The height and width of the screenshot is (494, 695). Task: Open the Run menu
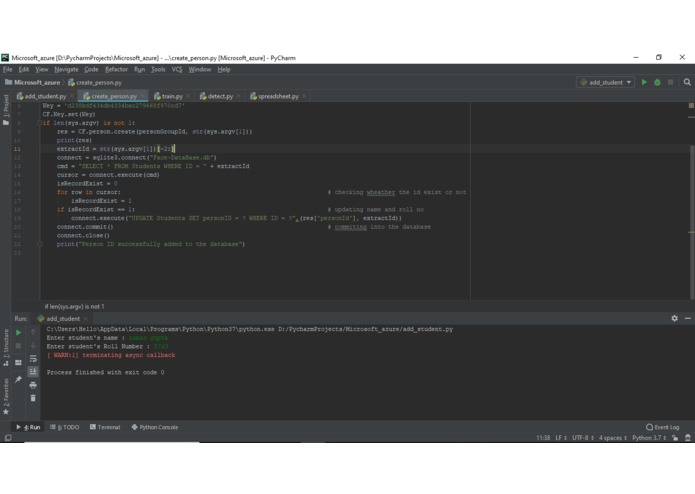(x=139, y=70)
